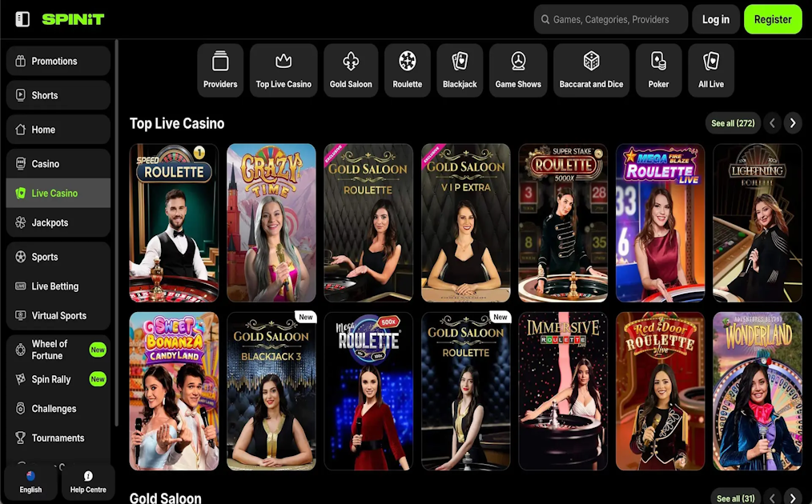Go to next Gold Saloon games
The height and width of the screenshot is (504, 812).
pyautogui.click(x=792, y=498)
